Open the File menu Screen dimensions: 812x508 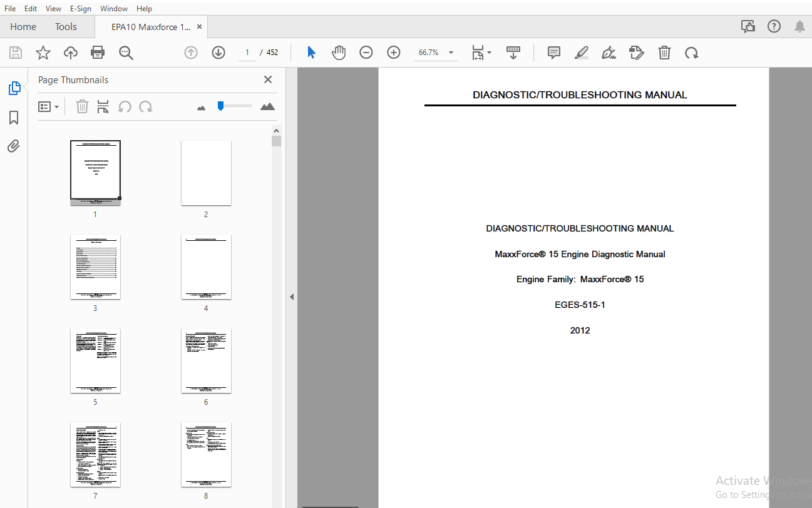[10, 9]
